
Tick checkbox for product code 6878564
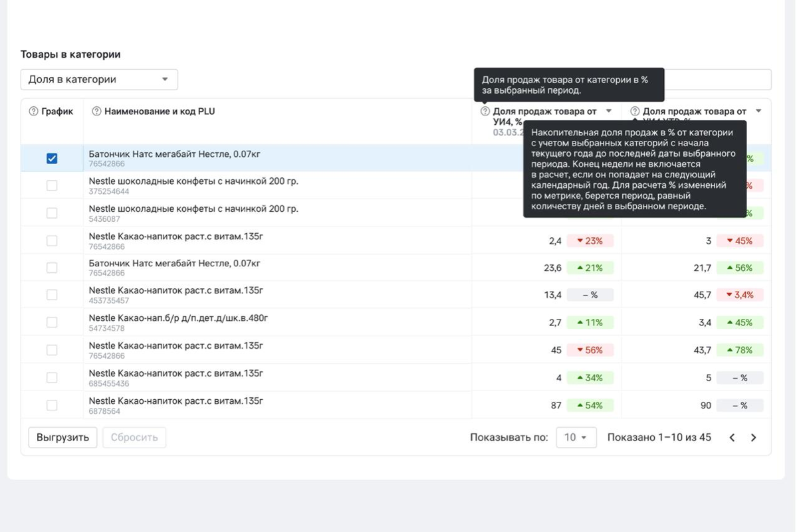click(x=52, y=405)
